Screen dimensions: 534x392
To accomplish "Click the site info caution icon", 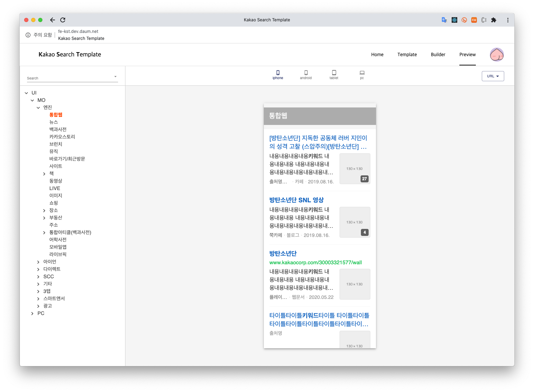I will tap(28, 35).
